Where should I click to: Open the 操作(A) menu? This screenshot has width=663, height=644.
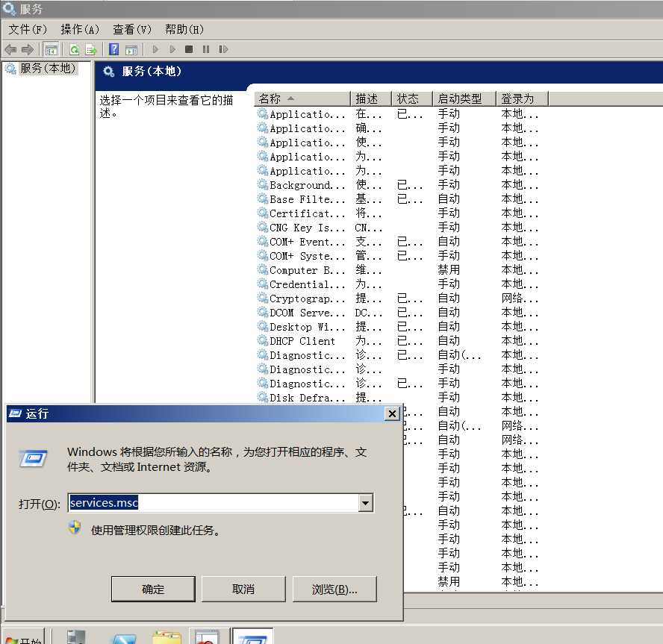coord(80,29)
